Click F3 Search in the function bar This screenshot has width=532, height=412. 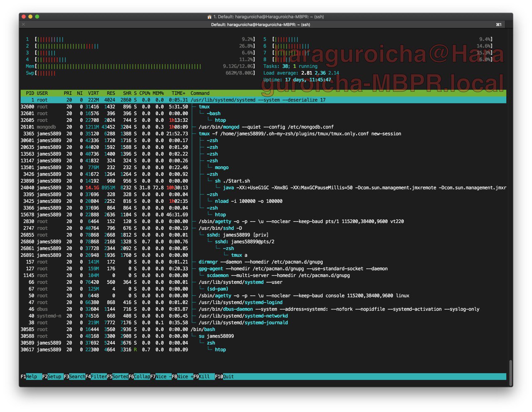(74, 377)
